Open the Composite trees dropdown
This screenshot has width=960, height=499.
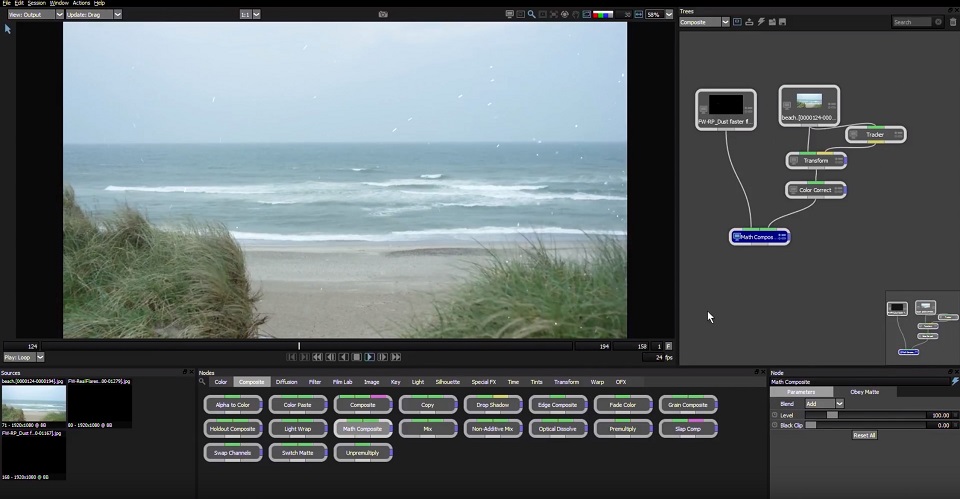click(704, 22)
